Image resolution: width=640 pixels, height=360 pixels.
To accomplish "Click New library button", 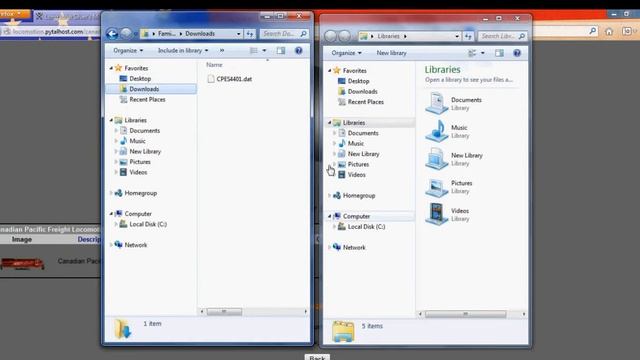I will point(391,53).
